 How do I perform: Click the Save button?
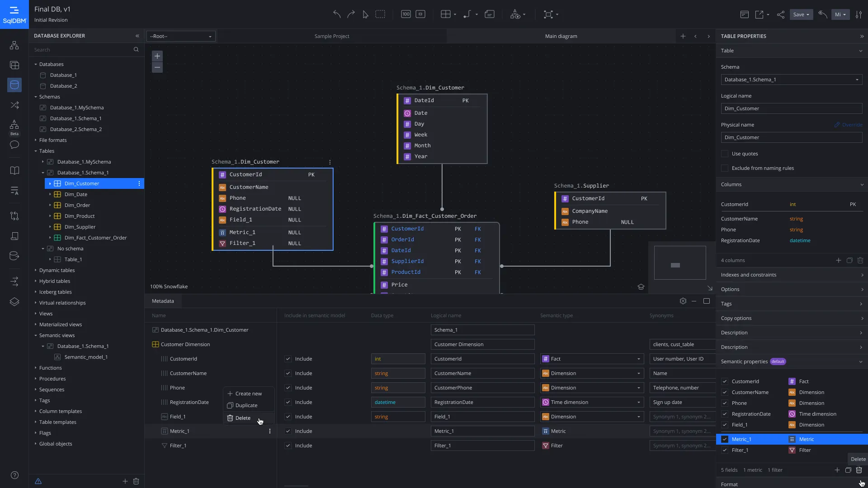point(798,14)
